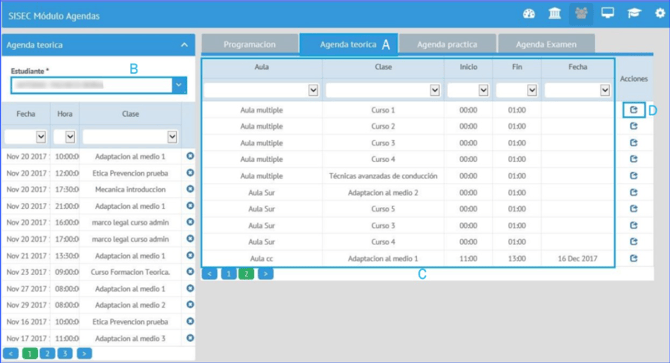Click the institution building icon in header
This screenshot has height=363, width=670.
coord(555,14)
